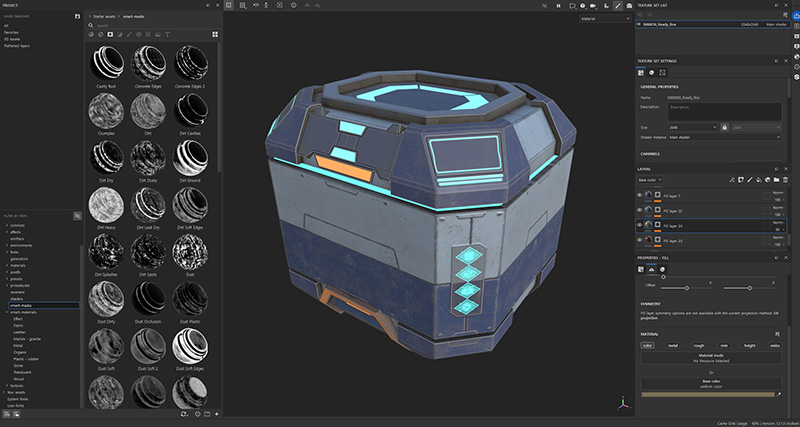Image resolution: width=800 pixels, height=427 pixels.
Task: Click the blue export icon in right sidebar
Action: 796,16
